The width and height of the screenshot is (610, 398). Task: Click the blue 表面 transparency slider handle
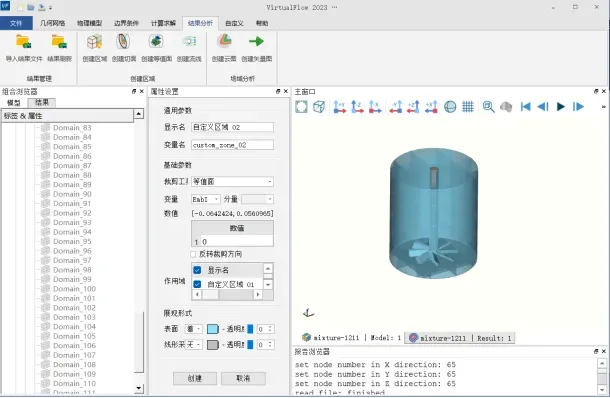(x=250, y=329)
